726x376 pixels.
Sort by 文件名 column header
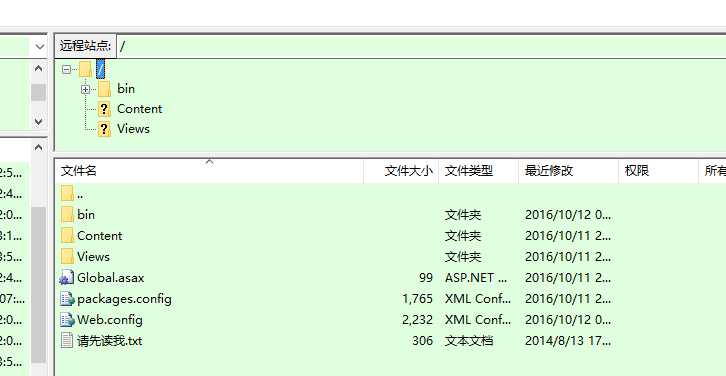click(209, 171)
